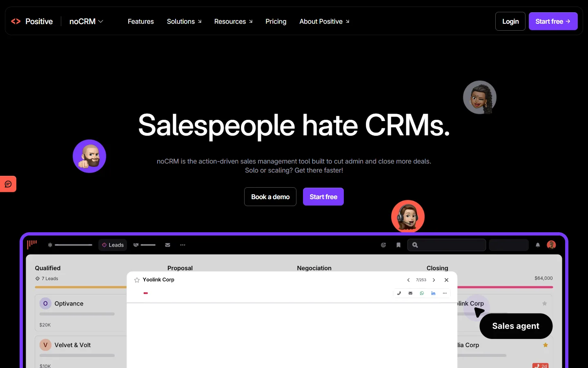Click the $20K amount on the Optivance card
The image size is (588, 368).
coord(45,325)
